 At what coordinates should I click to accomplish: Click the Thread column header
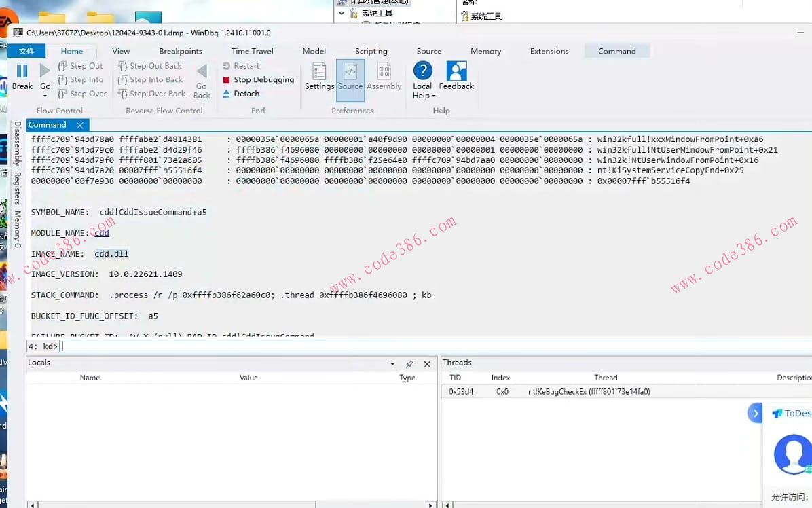606,378
